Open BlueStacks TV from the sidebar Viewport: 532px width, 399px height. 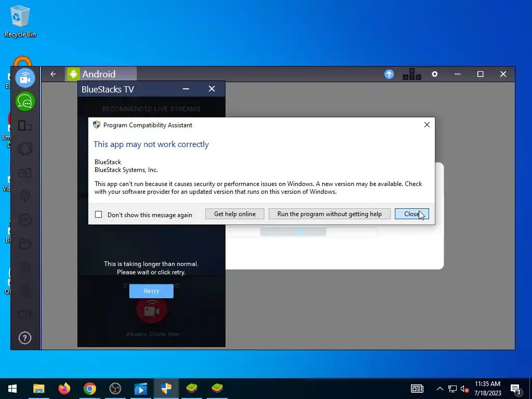coord(25,78)
